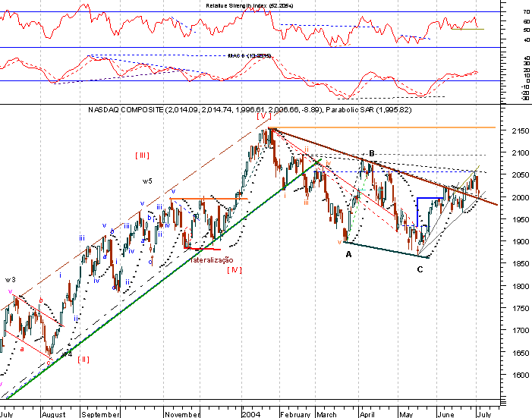
Task: Click the dark teal line connecting A and C
Action: [386, 250]
